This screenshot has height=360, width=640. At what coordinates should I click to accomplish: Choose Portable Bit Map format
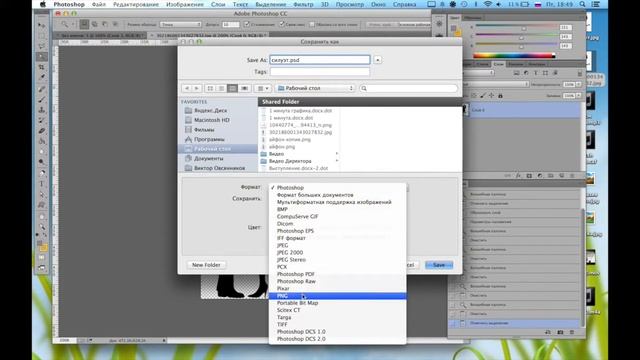pyautogui.click(x=338, y=303)
